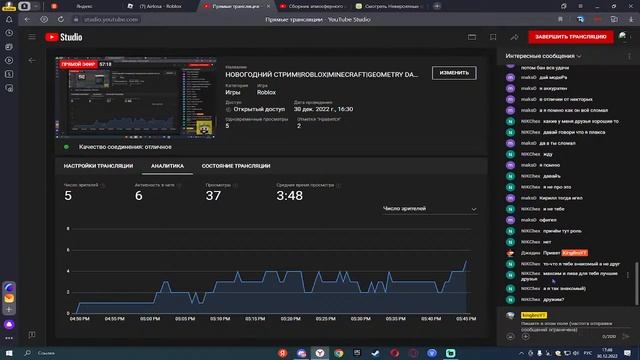
Task: Open the Windows notification center icon
Action: (x=628, y=353)
